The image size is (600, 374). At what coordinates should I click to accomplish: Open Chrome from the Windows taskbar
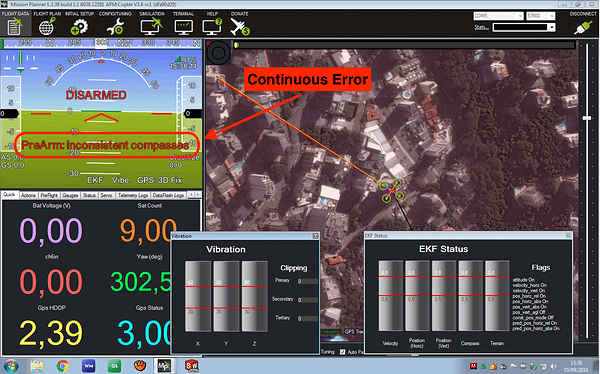point(62,366)
